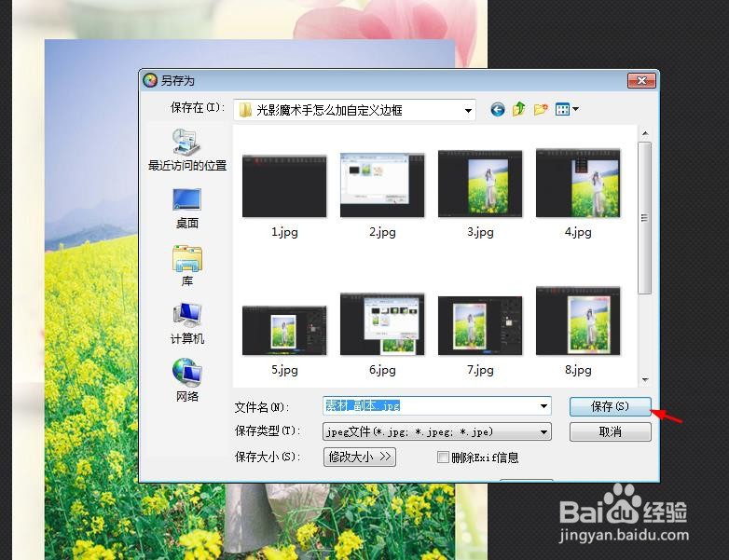Select Libraries (库) in sidebar
Image resolution: width=729 pixels, height=560 pixels.
186,266
